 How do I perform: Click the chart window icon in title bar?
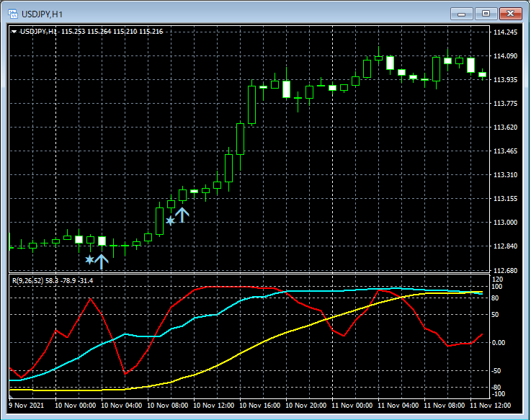point(12,14)
